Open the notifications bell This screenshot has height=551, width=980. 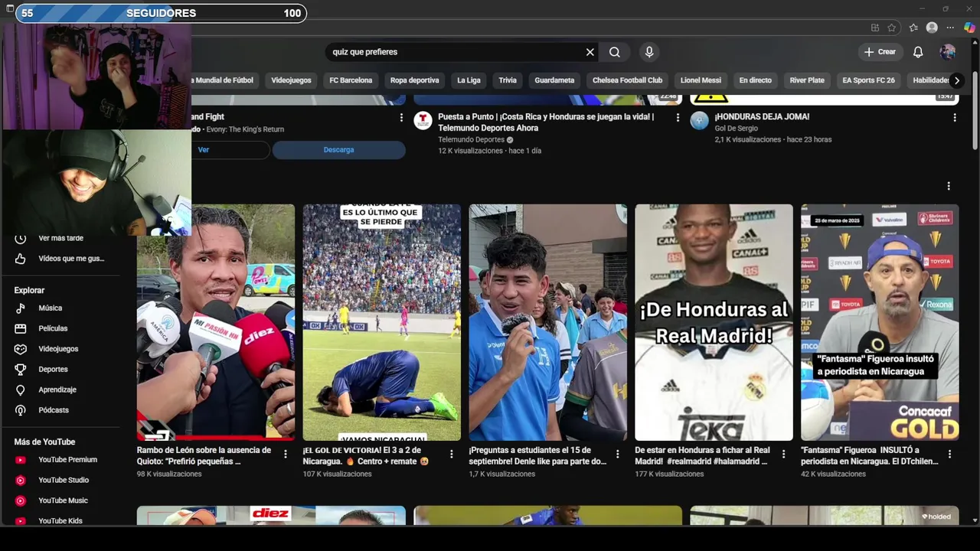[x=918, y=52]
